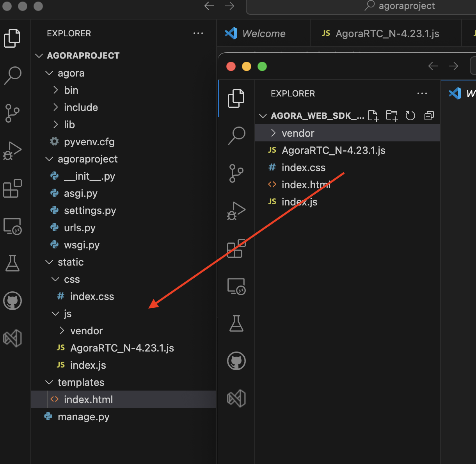The width and height of the screenshot is (476, 464).
Task: Create a new file in AGORA_WEB_SDK explorer
Action: (373, 116)
